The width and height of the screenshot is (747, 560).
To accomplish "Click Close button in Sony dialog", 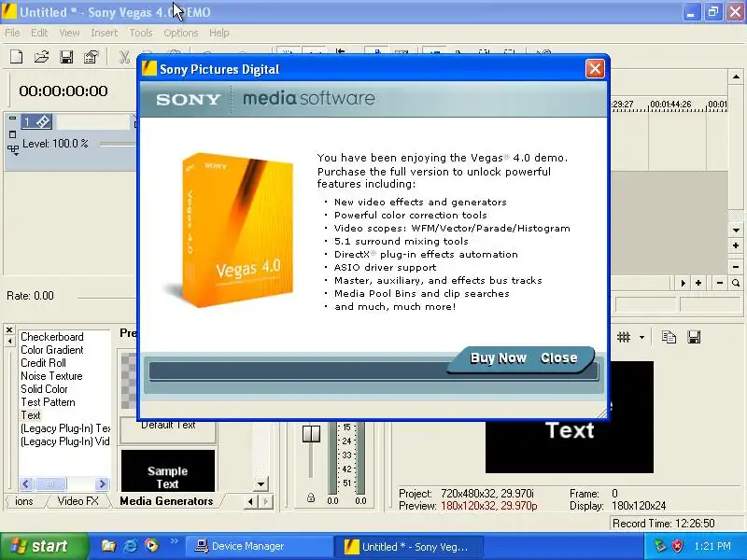I will 558,358.
